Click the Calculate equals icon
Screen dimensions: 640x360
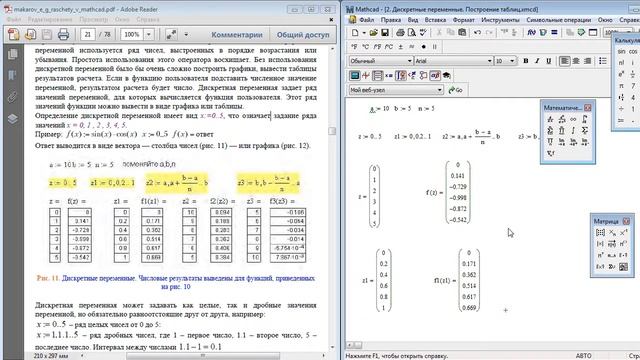tap(554, 33)
